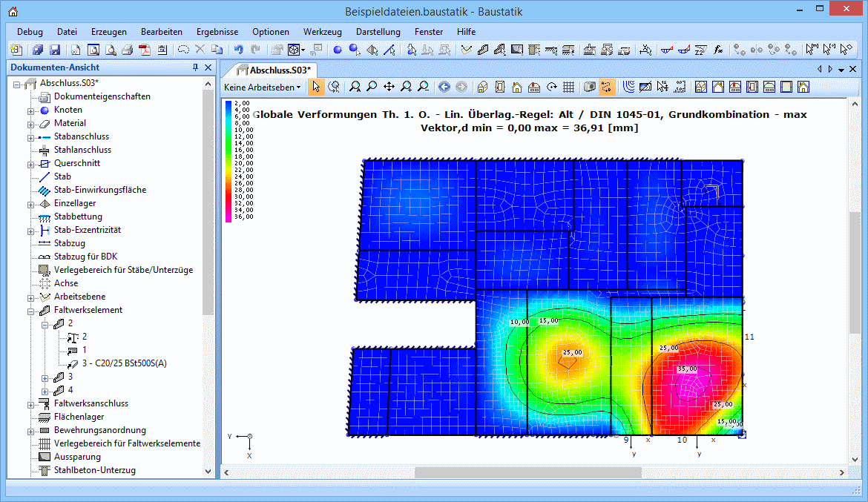Toggle pin on Dokumenten-Ansicht panel

(x=196, y=67)
